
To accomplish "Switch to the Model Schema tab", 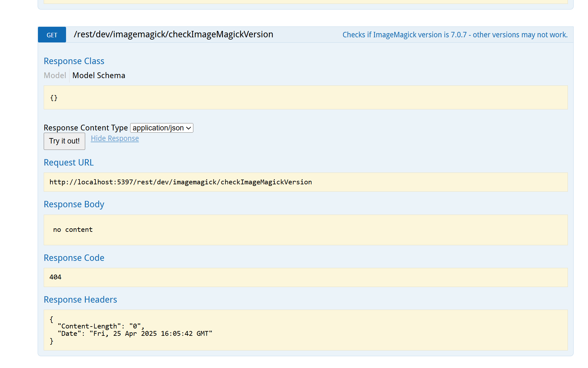I will point(99,75).
